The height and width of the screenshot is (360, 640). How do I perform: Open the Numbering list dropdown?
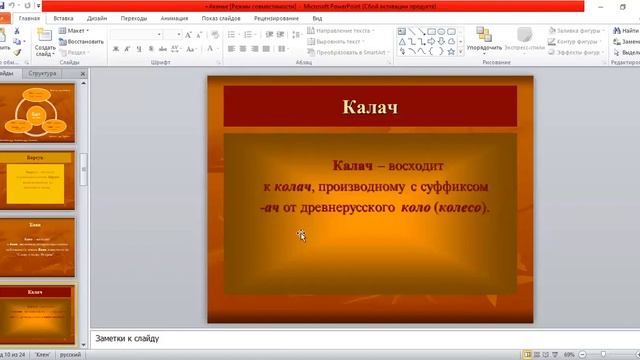249,35
